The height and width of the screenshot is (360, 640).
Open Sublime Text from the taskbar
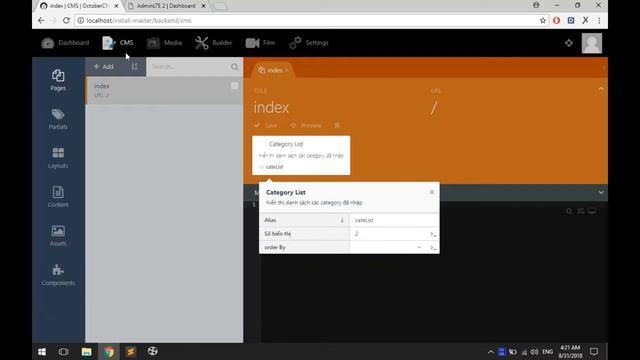tap(131, 352)
